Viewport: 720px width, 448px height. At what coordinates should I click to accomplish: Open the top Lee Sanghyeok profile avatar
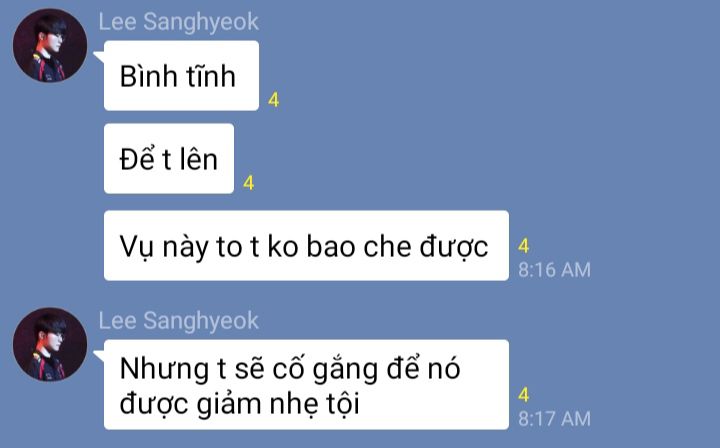click(50, 45)
